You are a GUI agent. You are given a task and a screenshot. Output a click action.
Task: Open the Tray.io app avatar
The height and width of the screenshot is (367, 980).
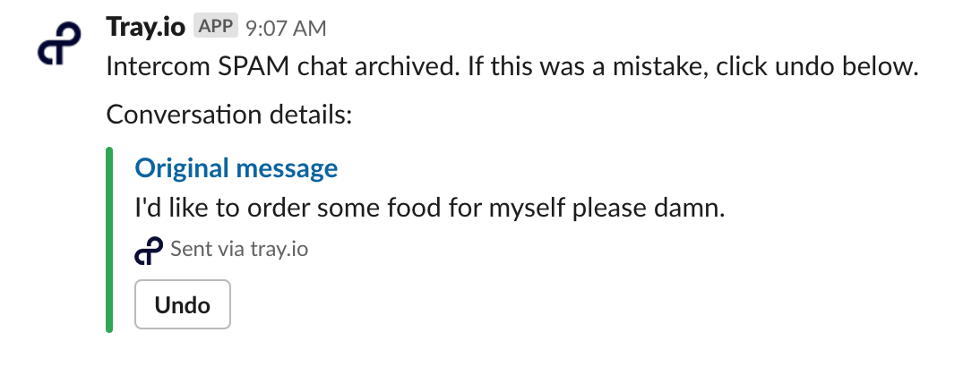59,43
